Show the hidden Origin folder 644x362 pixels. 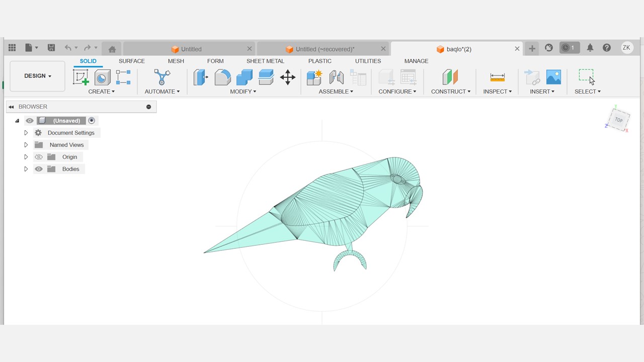(39, 157)
